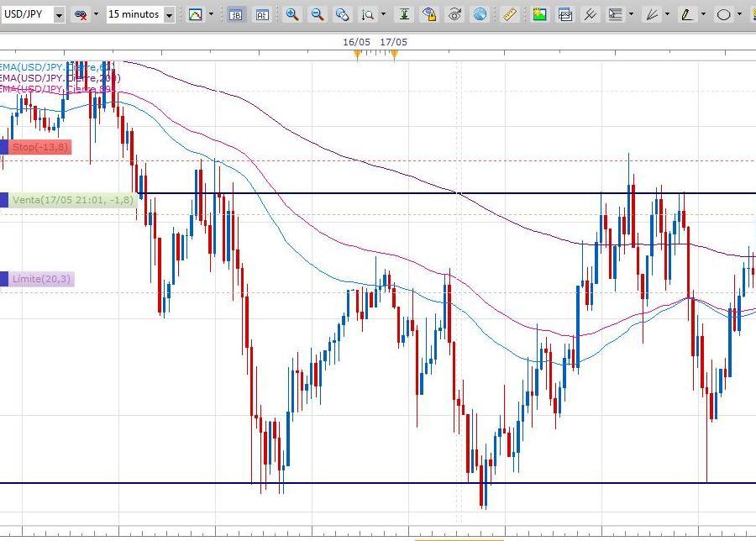Expand the chart type dropdown arrow
Image resolution: width=756 pixels, height=541 pixels.
tap(211, 14)
